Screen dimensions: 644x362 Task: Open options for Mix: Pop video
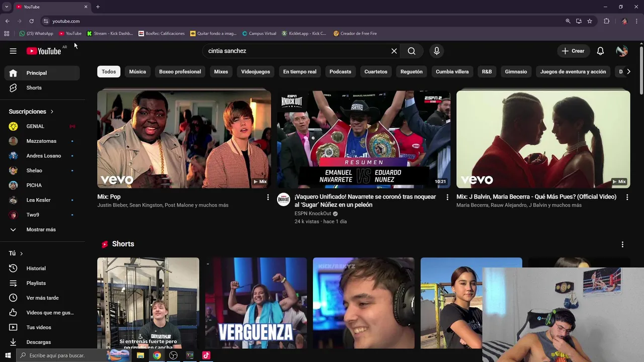(268, 197)
